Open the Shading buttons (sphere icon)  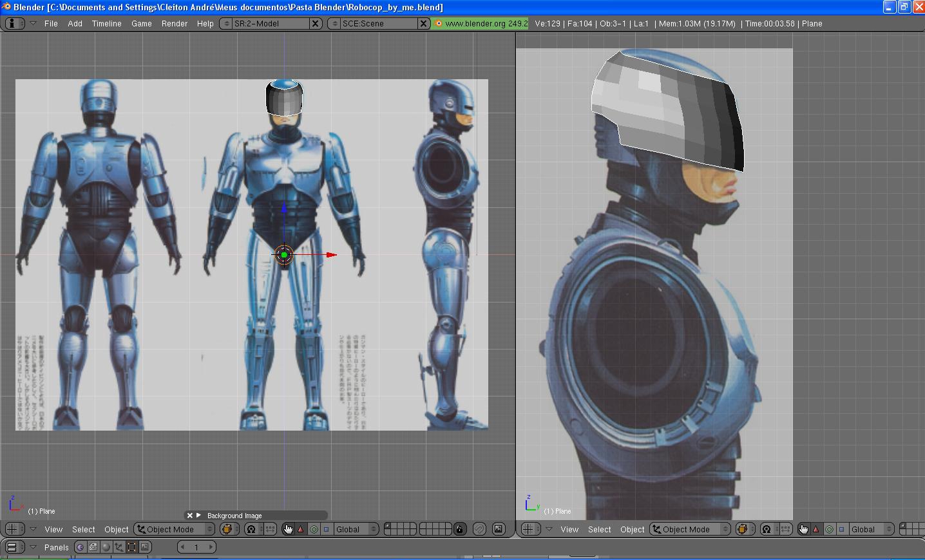107,547
